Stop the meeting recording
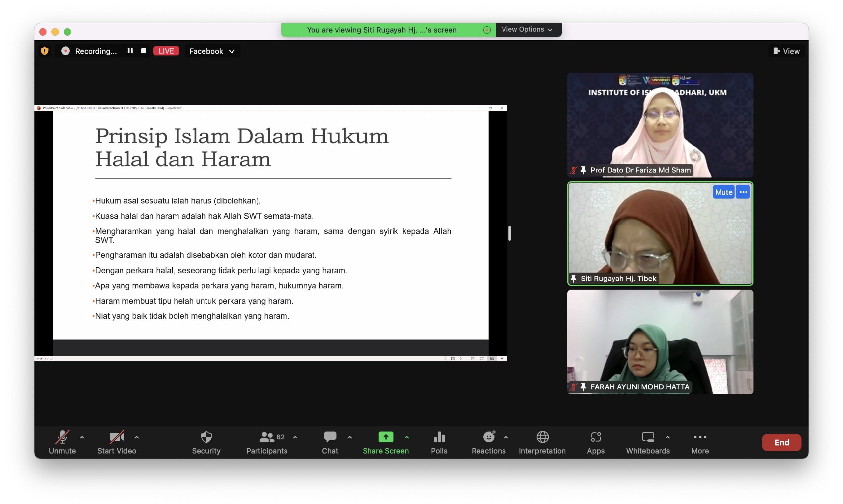This screenshot has width=843, height=504. [144, 51]
